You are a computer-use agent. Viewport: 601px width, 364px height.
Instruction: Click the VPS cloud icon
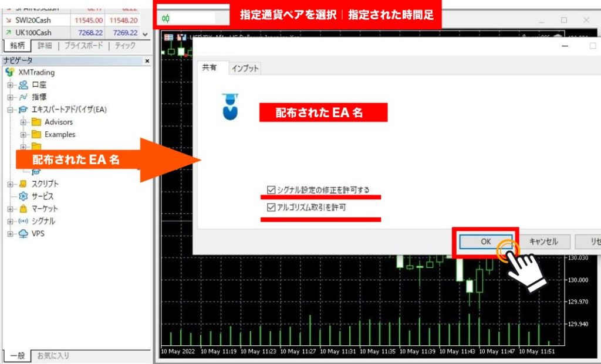(23, 233)
